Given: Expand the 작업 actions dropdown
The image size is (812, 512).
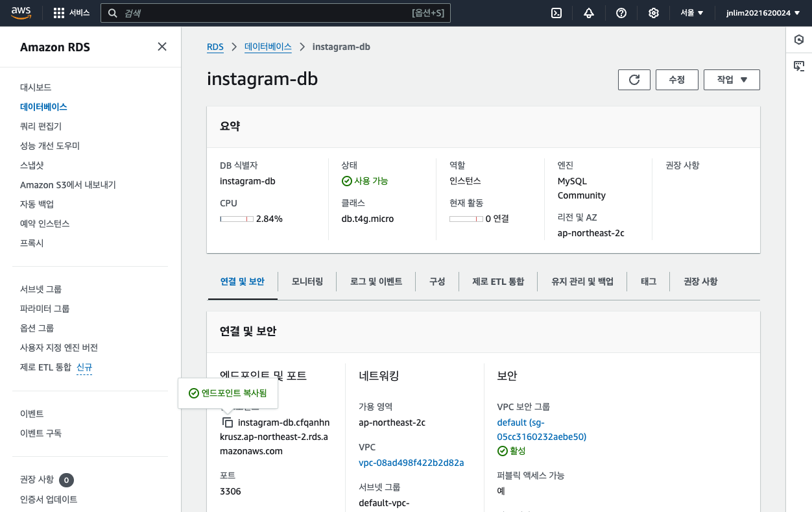Looking at the screenshot, I should (x=732, y=79).
